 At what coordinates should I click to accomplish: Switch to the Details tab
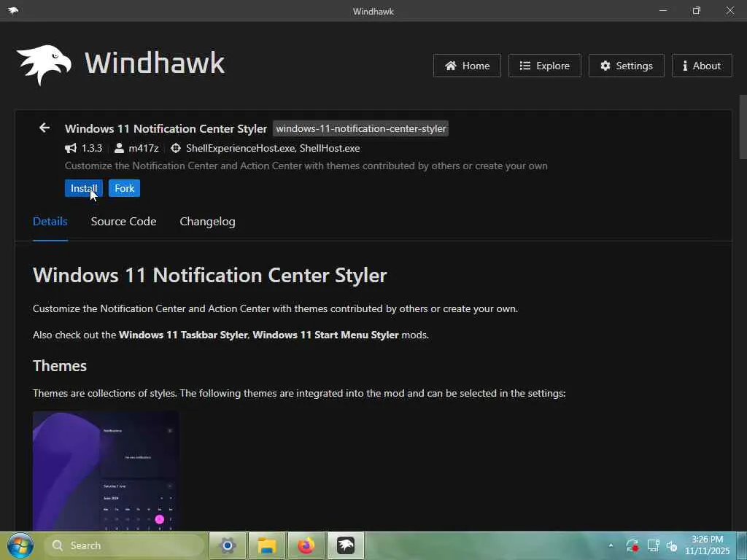tap(50, 222)
